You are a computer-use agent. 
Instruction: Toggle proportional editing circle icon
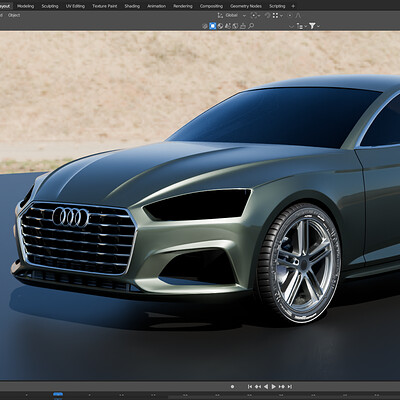289,15
